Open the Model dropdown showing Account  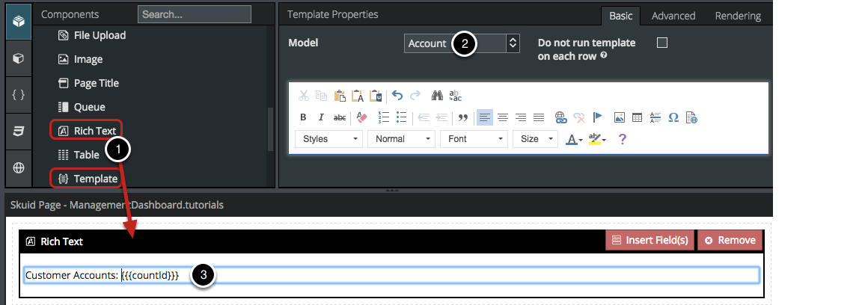tap(462, 43)
